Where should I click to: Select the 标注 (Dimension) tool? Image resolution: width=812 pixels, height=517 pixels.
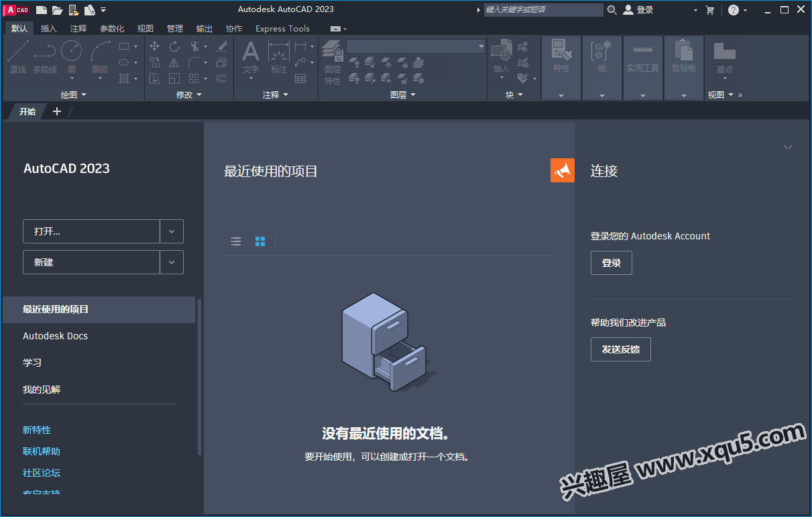(279, 58)
